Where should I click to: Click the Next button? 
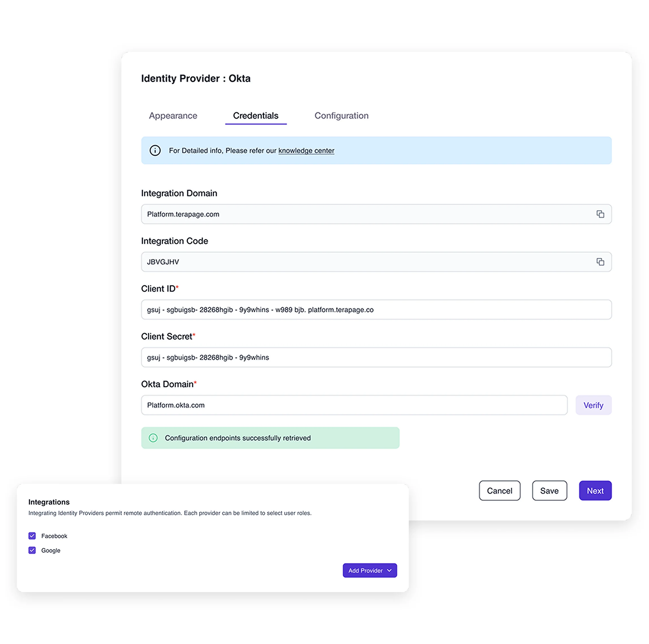click(595, 491)
